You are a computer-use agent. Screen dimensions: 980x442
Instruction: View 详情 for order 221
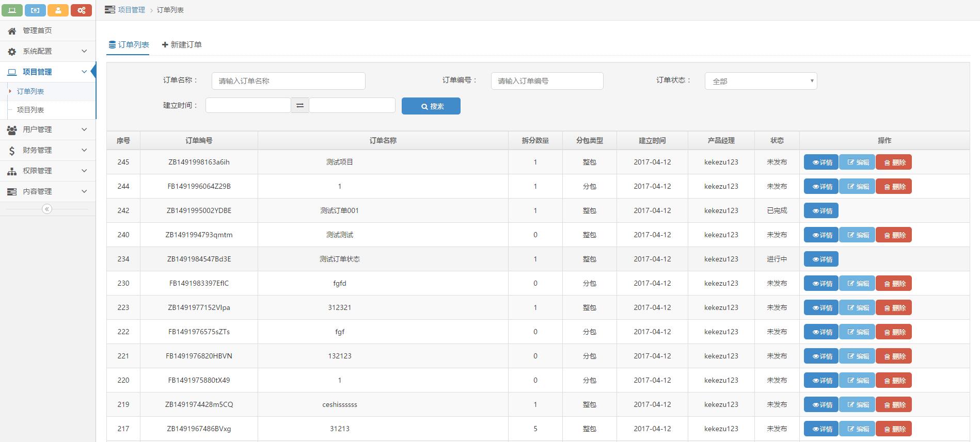pos(821,356)
